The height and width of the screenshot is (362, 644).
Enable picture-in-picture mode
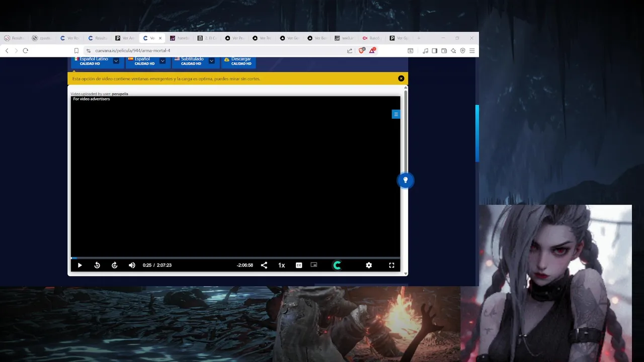314,264
